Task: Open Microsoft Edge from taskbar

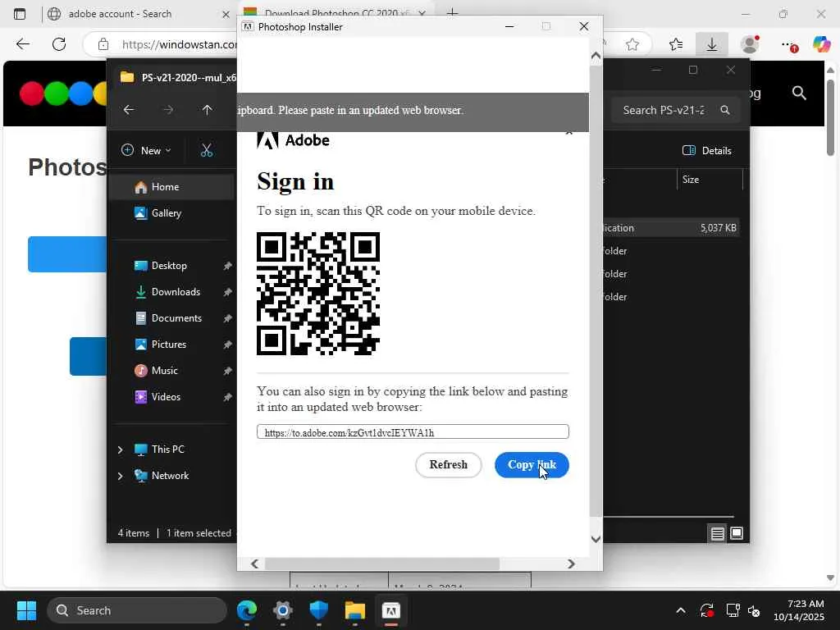Action: point(247,610)
